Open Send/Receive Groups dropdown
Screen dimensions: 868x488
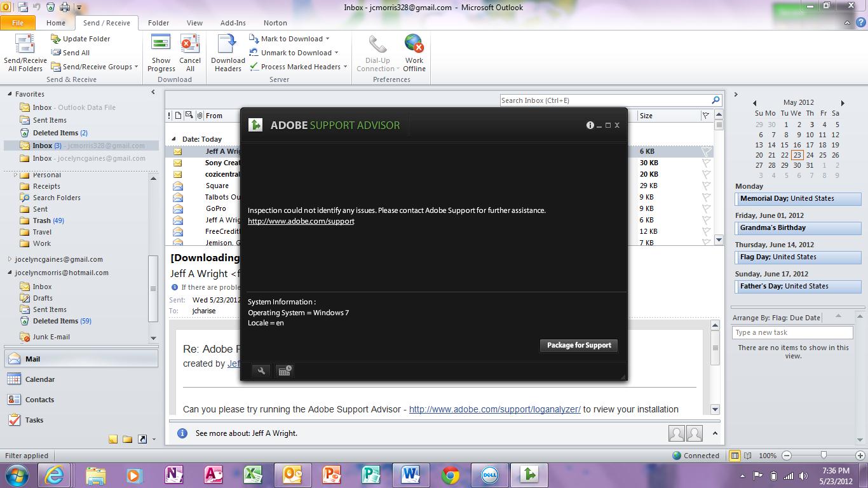(95, 67)
